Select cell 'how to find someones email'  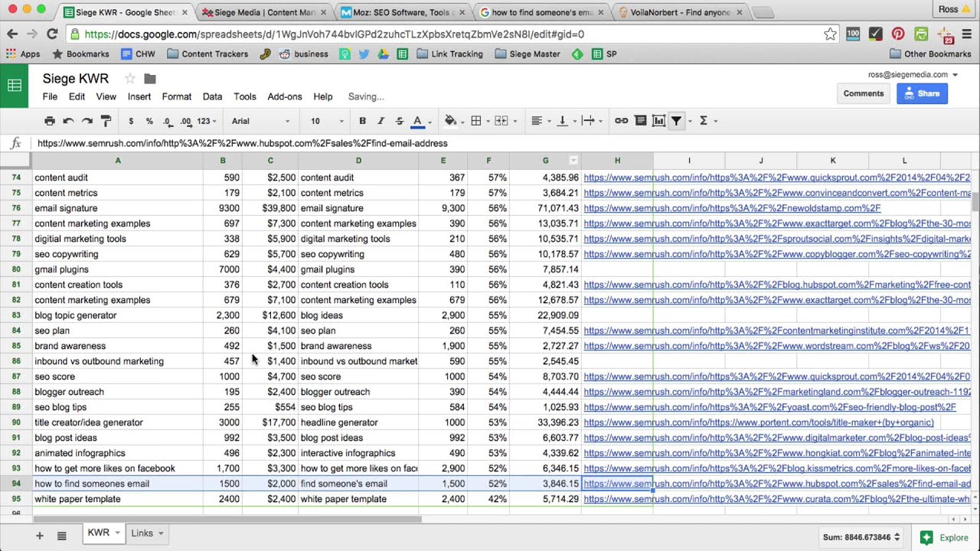pyautogui.click(x=117, y=484)
